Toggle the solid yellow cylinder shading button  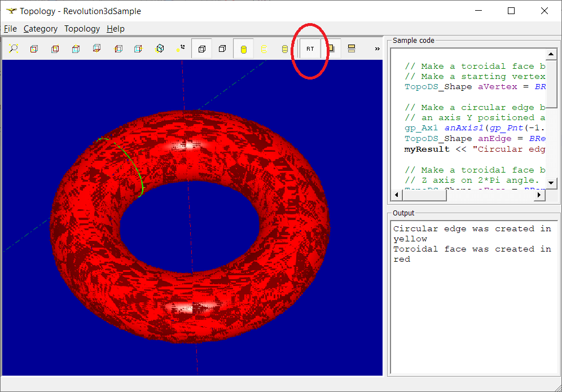click(244, 49)
